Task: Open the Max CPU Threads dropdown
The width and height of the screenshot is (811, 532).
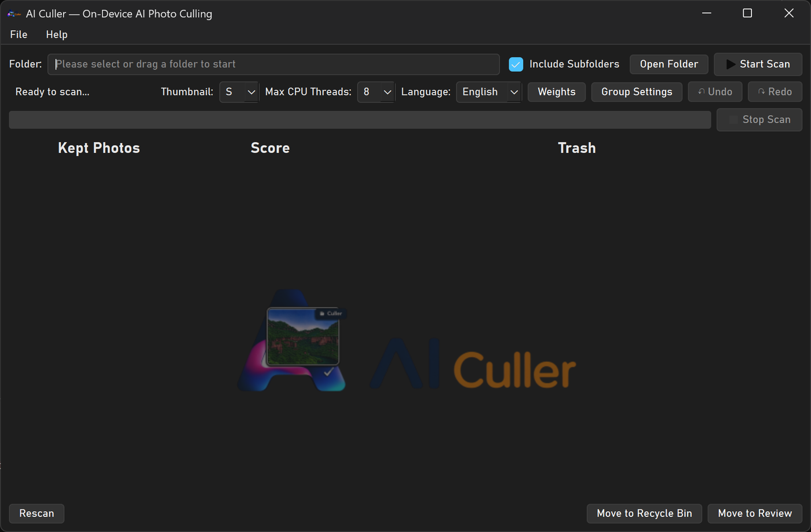Action: (376, 92)
